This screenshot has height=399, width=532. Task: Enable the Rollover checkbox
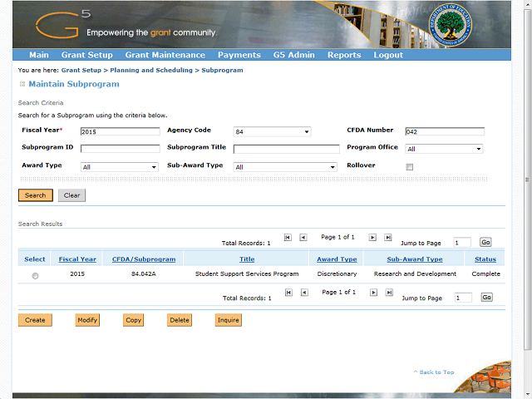coord(409,167)
